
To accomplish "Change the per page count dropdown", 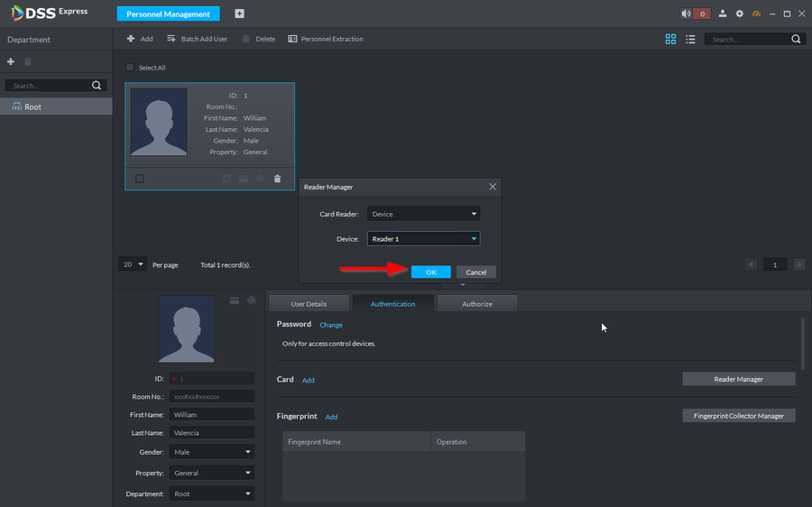I will coord(133,264).
